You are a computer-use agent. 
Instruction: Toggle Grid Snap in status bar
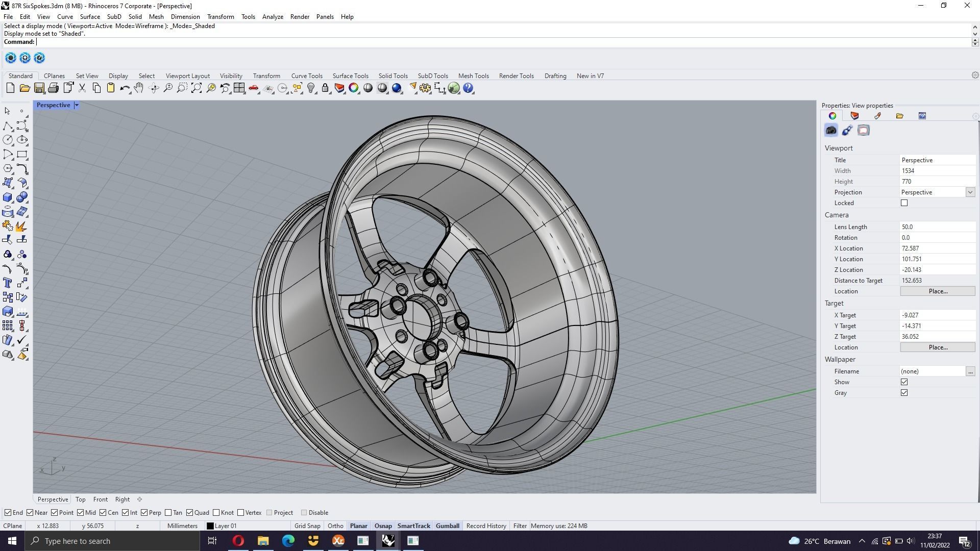[307, 526]
